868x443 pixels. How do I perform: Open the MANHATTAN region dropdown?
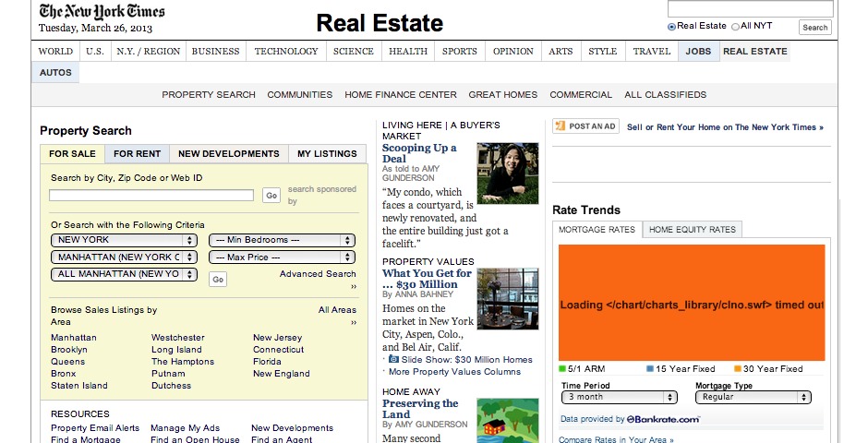[x=124, y=257]
